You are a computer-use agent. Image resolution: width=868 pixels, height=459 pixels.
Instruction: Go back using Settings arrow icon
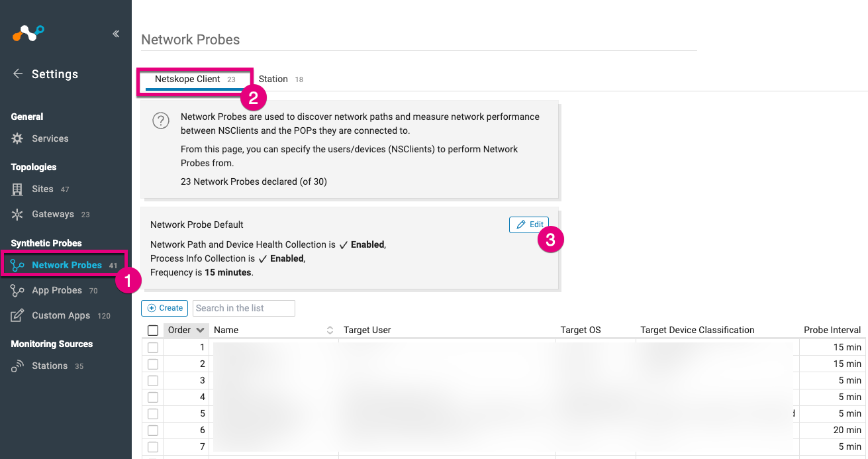18,74
